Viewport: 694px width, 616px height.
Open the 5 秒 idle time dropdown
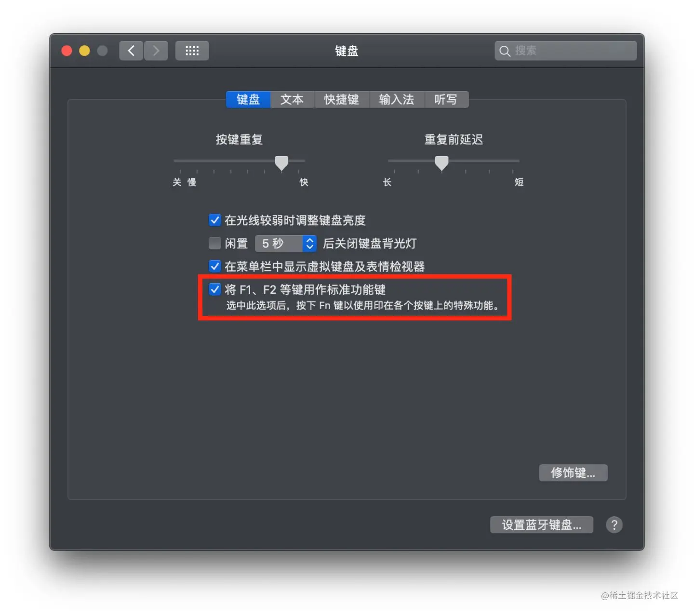(x=285, y=243)
